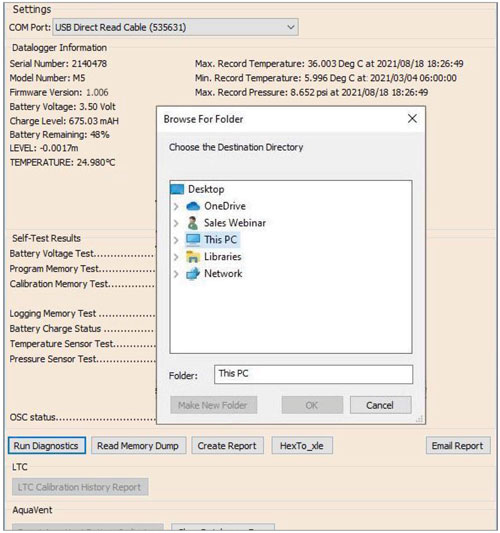Click Charge Level: 675.03 mAH text
This screenshot has width=500, height=533.
(x=64, y=121)
